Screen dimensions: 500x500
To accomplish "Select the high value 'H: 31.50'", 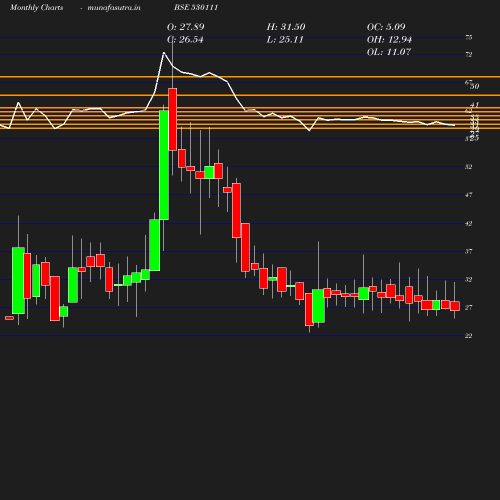I will 286,27.
